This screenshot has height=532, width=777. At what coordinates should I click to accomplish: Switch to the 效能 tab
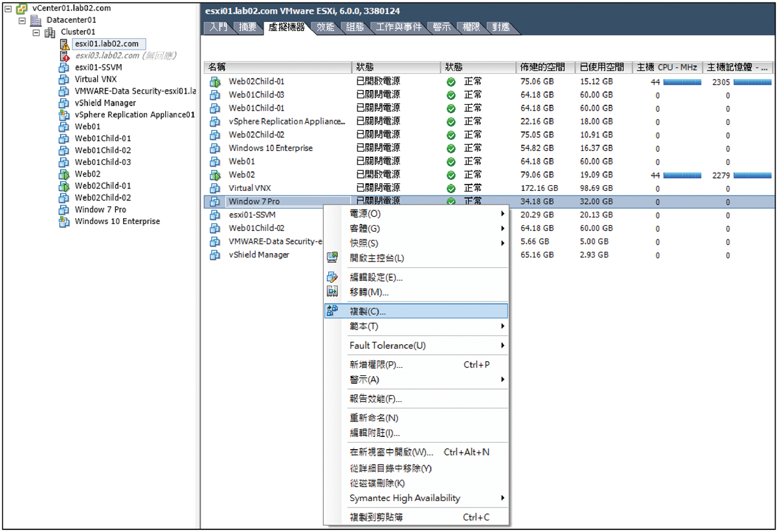point(326,27)
